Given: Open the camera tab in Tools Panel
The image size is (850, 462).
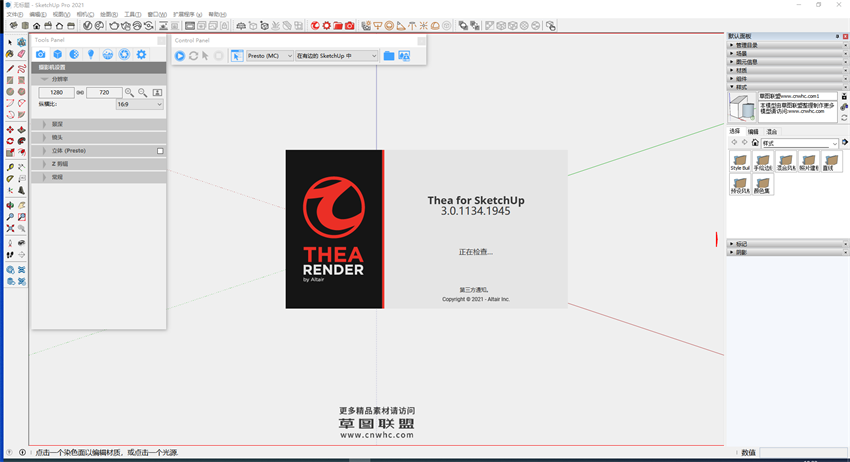Looking at the screenshot, I should pyautogui.click(x=40, y=54).
